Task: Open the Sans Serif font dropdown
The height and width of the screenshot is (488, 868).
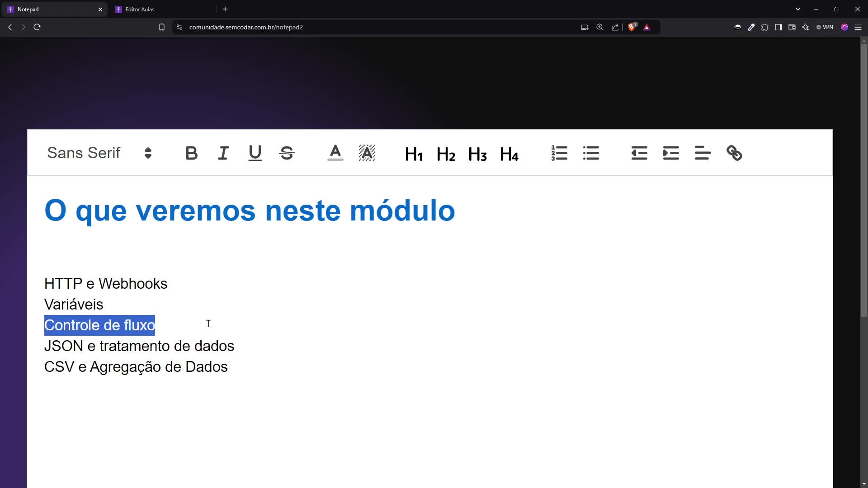Action: coord(99,153)
